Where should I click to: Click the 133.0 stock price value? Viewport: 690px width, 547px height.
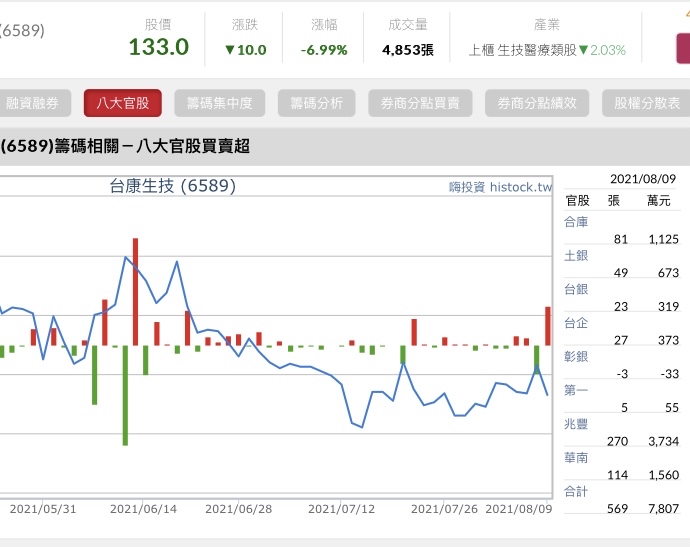point(158,47)
